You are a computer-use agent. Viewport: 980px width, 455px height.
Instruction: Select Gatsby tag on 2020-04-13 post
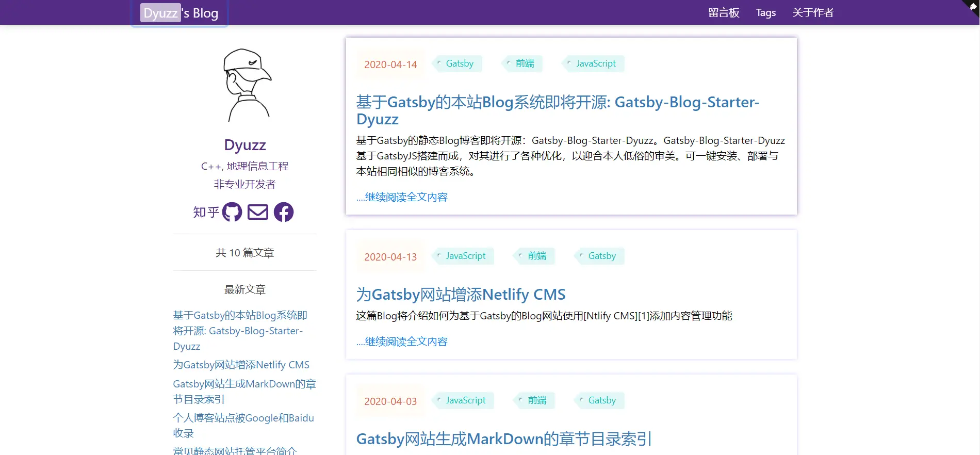click(599, 256)
